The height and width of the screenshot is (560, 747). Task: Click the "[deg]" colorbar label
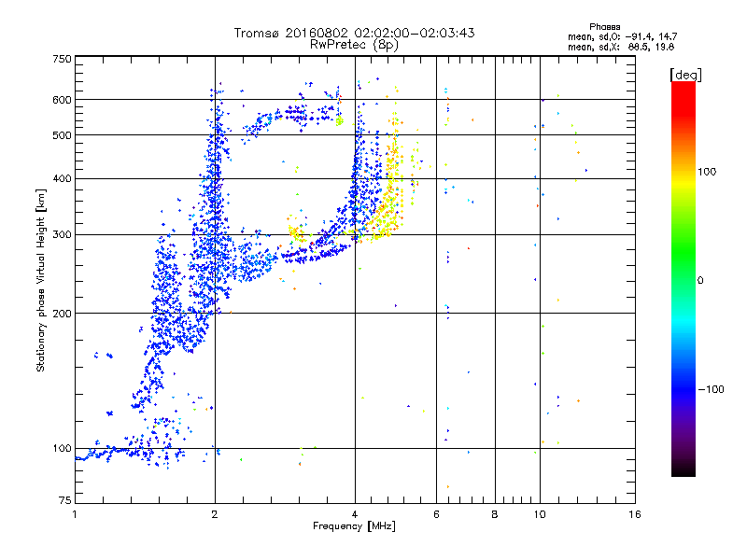[685, 75]
